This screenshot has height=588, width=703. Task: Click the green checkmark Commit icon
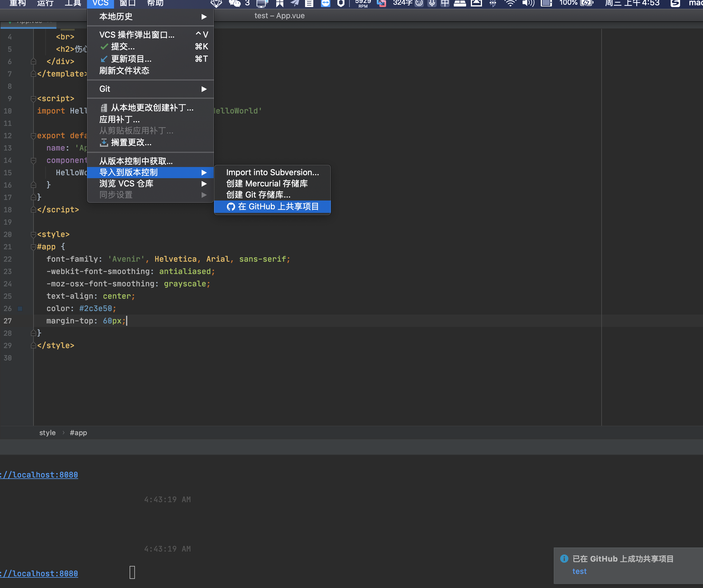coord(104,46)
